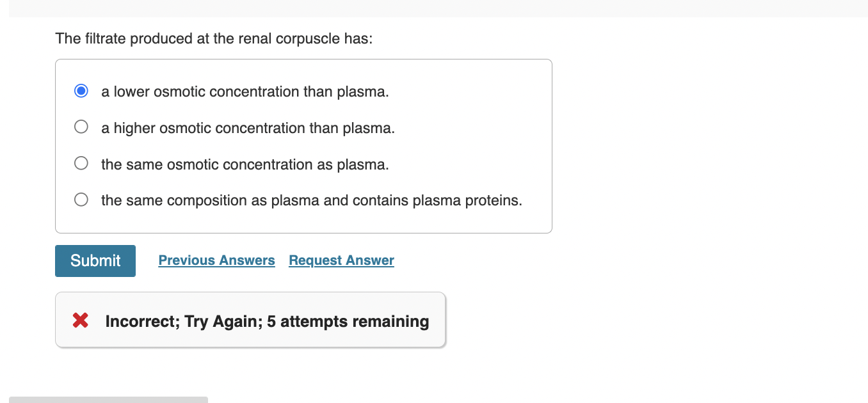The image size is (868, 403).
Task: Click the 'a lower osmotic concentration' option text
Action: [245, 91]
